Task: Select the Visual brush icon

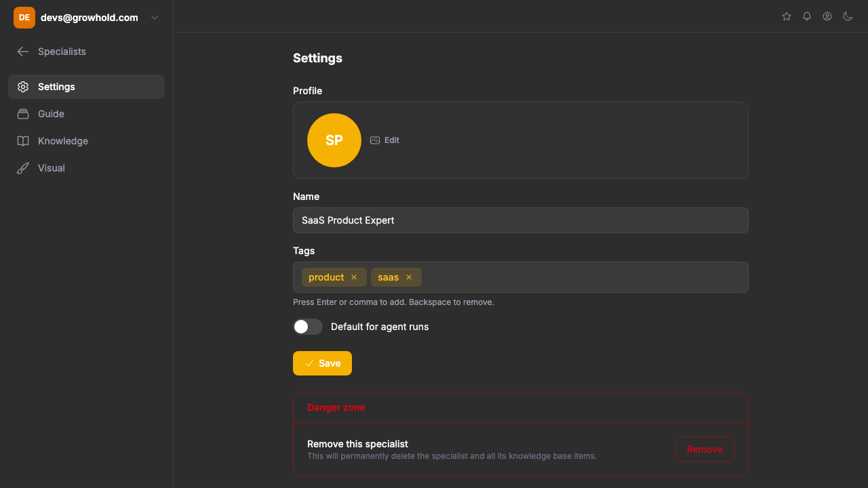Action: click(23, 168)
